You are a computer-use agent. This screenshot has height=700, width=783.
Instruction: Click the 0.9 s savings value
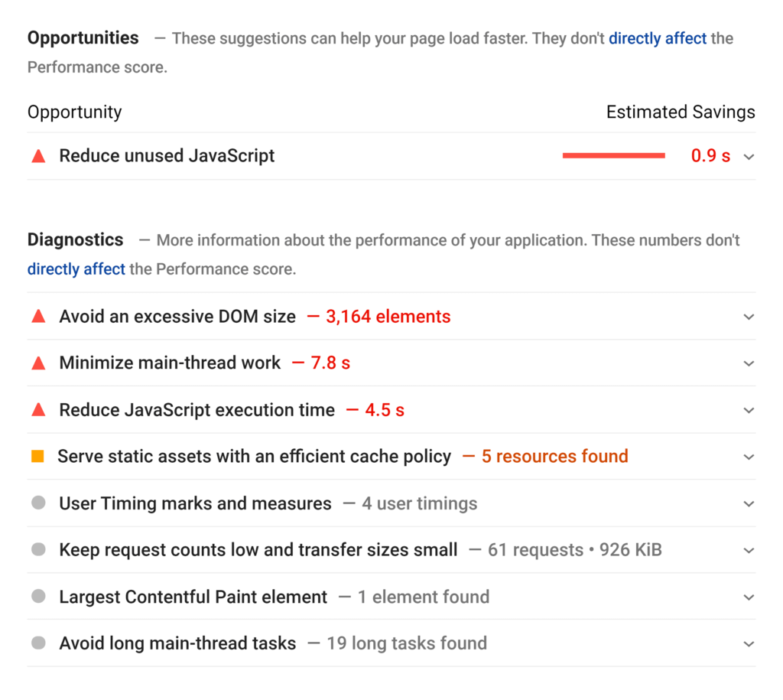pyautogui.click(x=710, y=155)
